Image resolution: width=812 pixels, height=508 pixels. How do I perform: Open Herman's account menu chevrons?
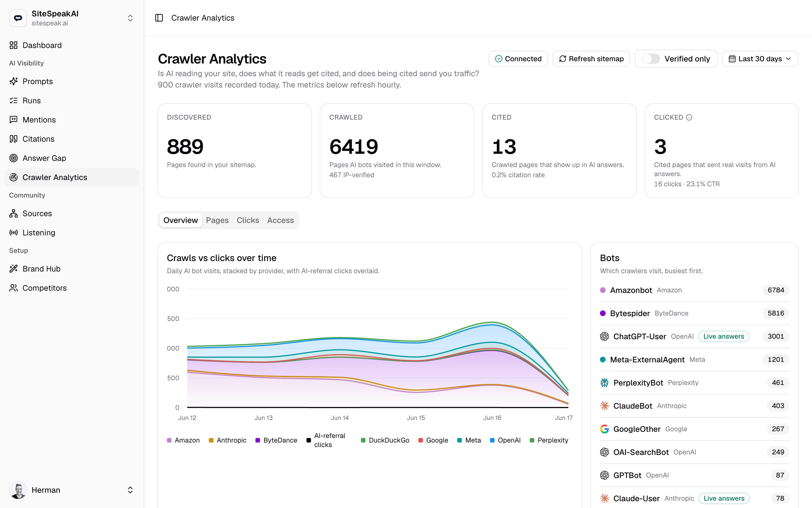pos(130,490)
